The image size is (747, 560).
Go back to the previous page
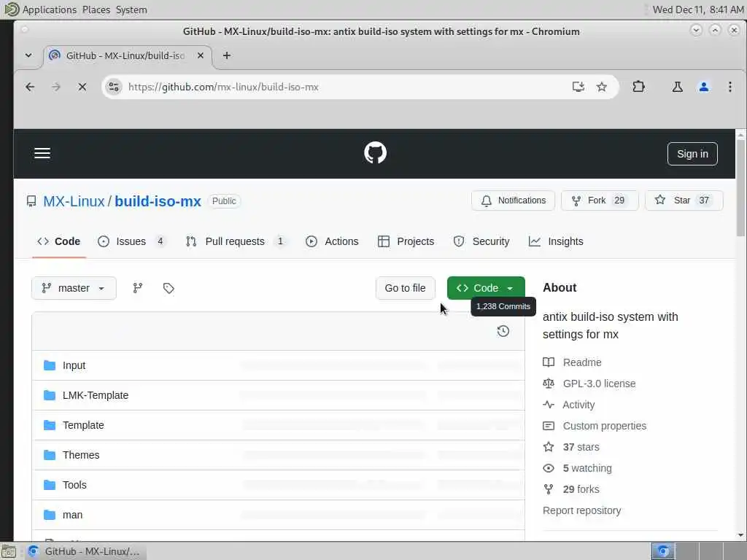click(x=30, y=87)
